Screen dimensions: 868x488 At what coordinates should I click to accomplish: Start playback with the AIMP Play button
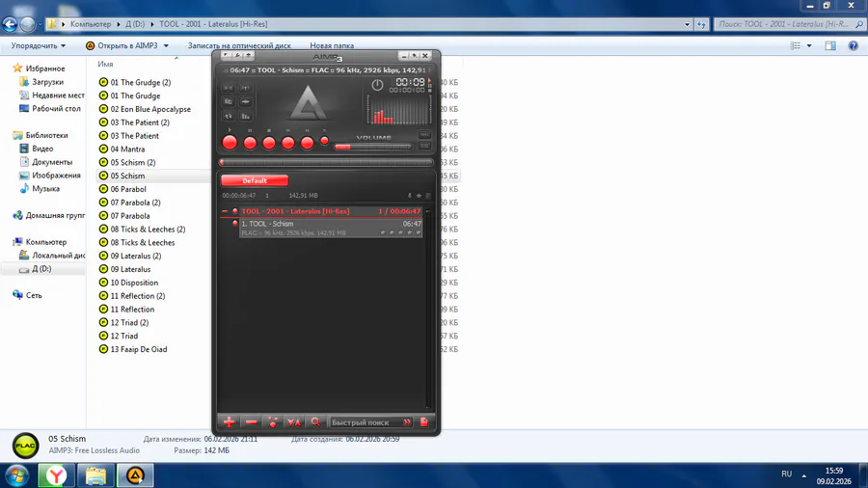click(x=230, y=143)
